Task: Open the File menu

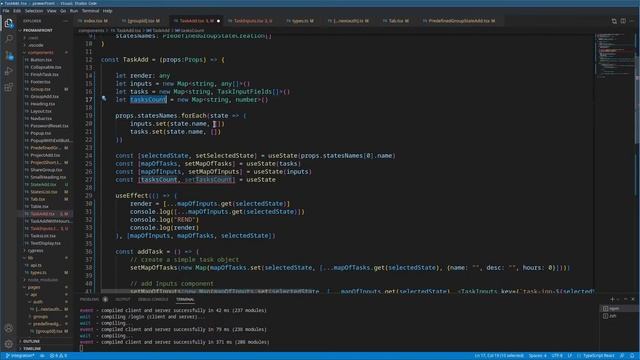Action: [6, 11]
